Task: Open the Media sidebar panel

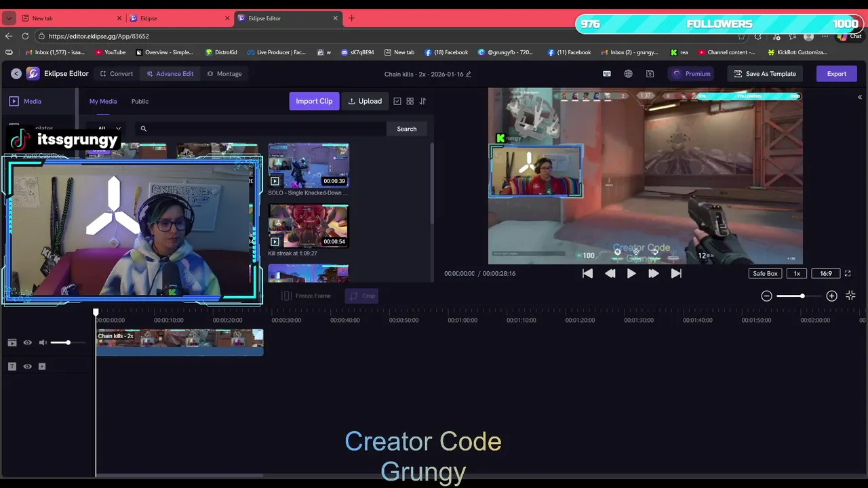Action: (x=26, y=101)
